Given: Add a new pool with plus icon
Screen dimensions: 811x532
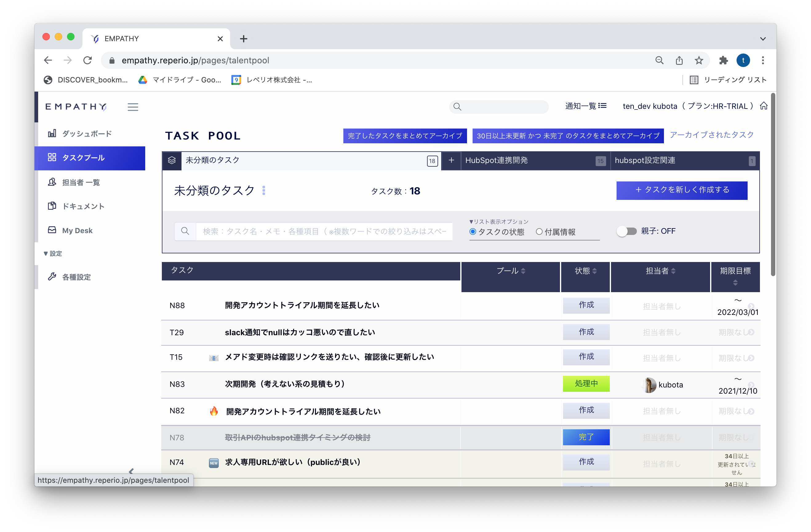Looking at the screenshot, I should point(451,161).
